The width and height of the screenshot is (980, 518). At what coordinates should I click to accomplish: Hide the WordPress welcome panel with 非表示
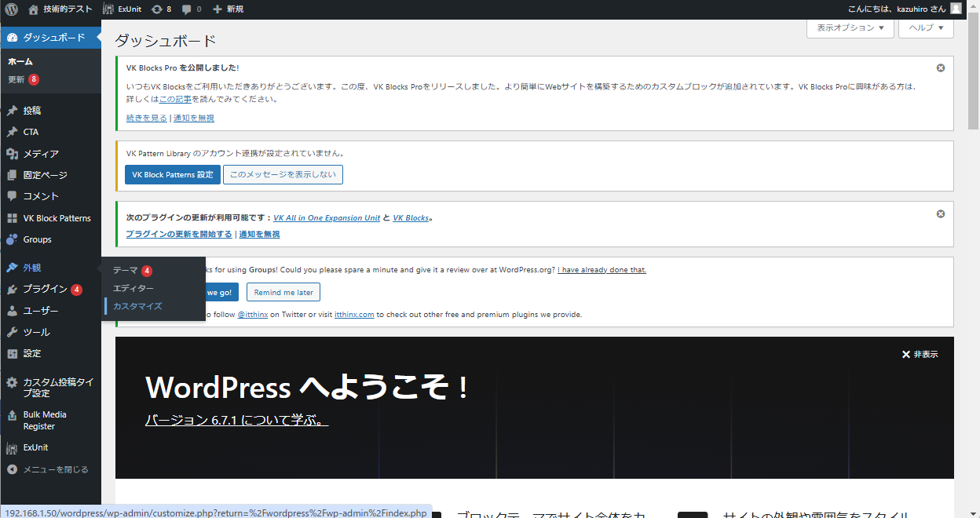point(920,355)
